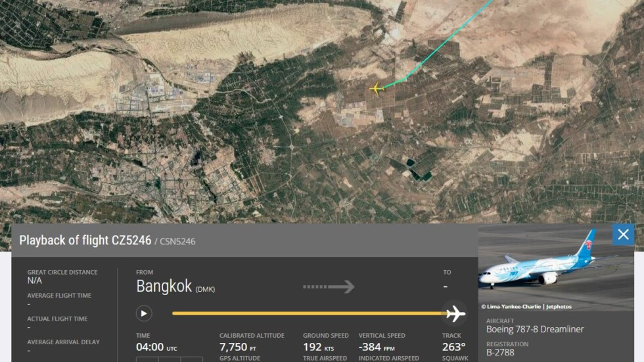Click the flight number CZ5246 title
This screenshot has height=362, width=644.
85,240
